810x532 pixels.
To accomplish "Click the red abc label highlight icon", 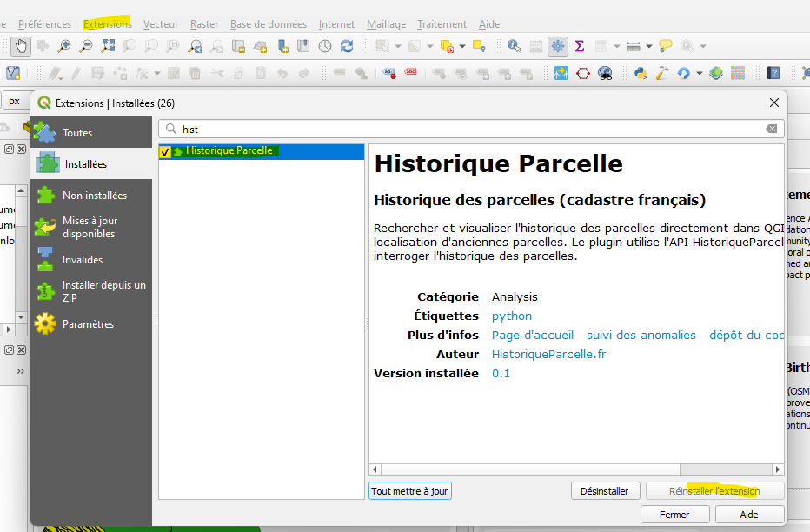I will point(411,73).
